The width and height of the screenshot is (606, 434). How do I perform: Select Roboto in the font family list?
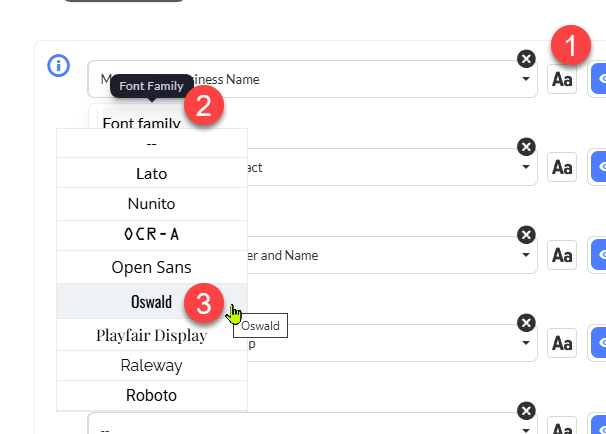152,395
